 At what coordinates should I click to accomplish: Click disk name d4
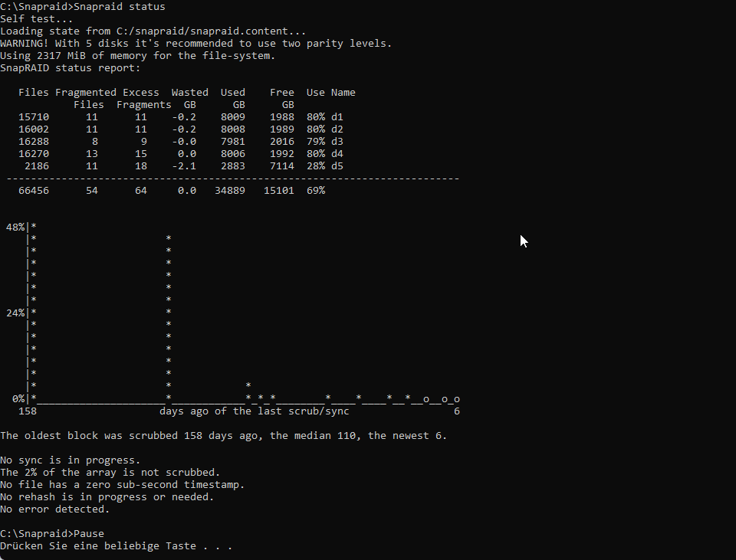[x=337, y=153]
